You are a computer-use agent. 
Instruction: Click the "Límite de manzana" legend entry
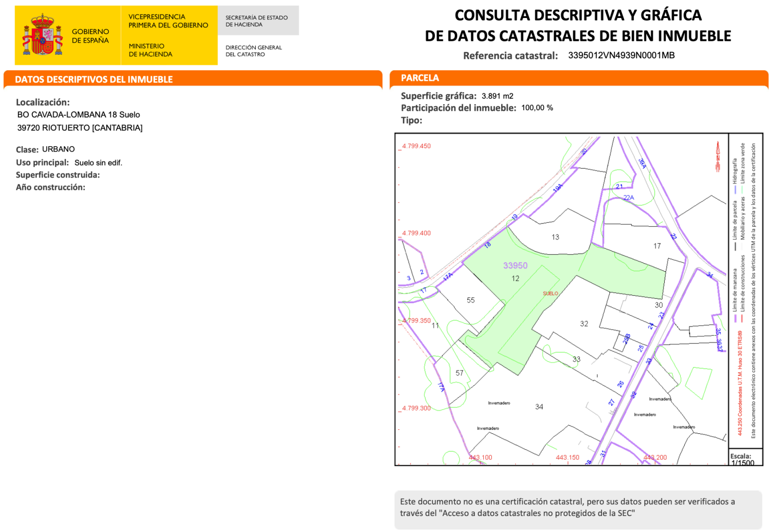pos(735,295)
